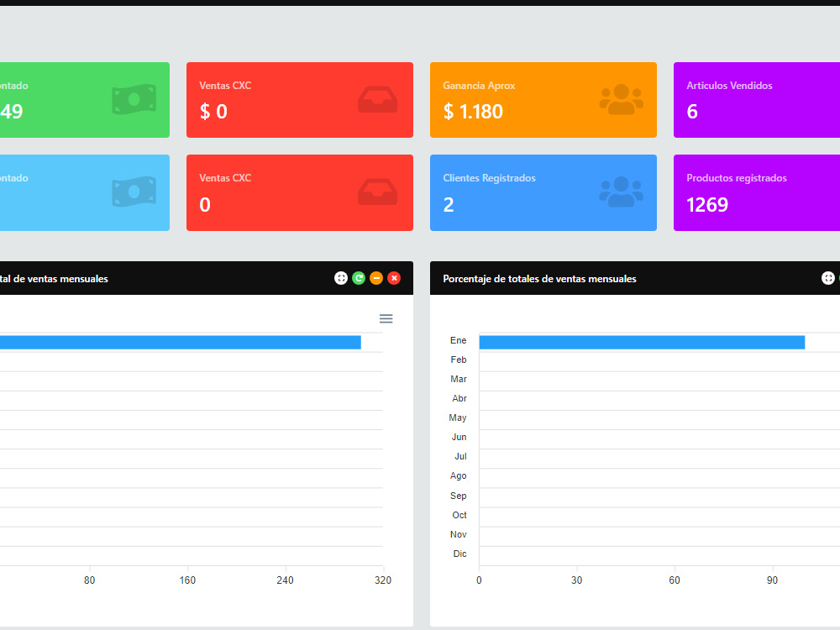This screenshot has height=630, width=840.
Task: Click the Jul axis label
Action: 460,456
